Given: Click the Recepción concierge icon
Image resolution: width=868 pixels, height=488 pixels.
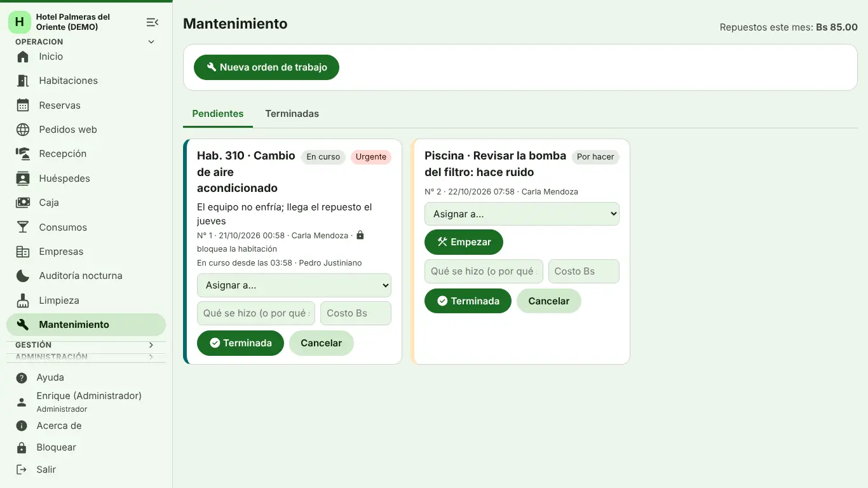Looking at the screenshot, I should 23,154.
